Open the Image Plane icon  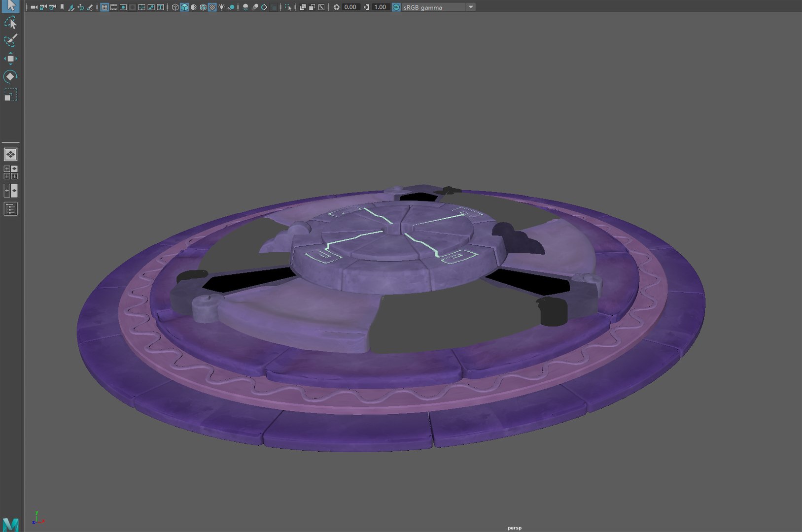71,7
